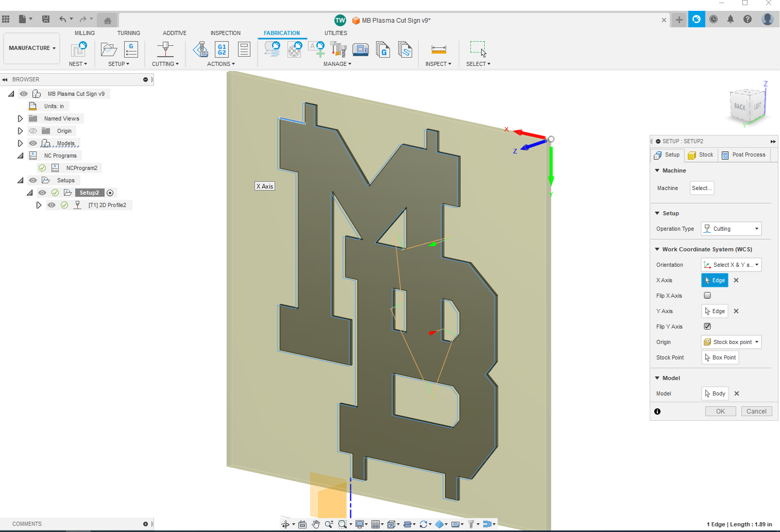The width and height of the screenshot is (780, 532).
Task: Open the Operation Type Cutting dropdown
Action: pos(731,229)
